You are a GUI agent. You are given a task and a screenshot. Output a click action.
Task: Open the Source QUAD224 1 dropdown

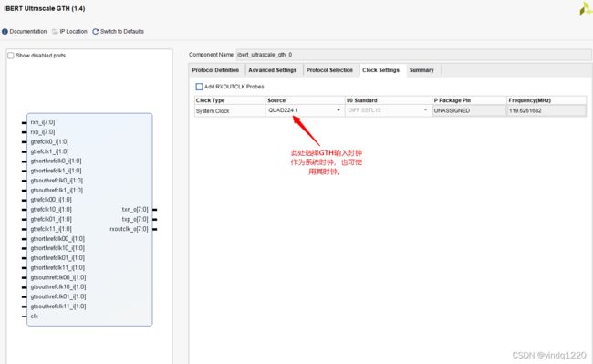click(305, 110)
